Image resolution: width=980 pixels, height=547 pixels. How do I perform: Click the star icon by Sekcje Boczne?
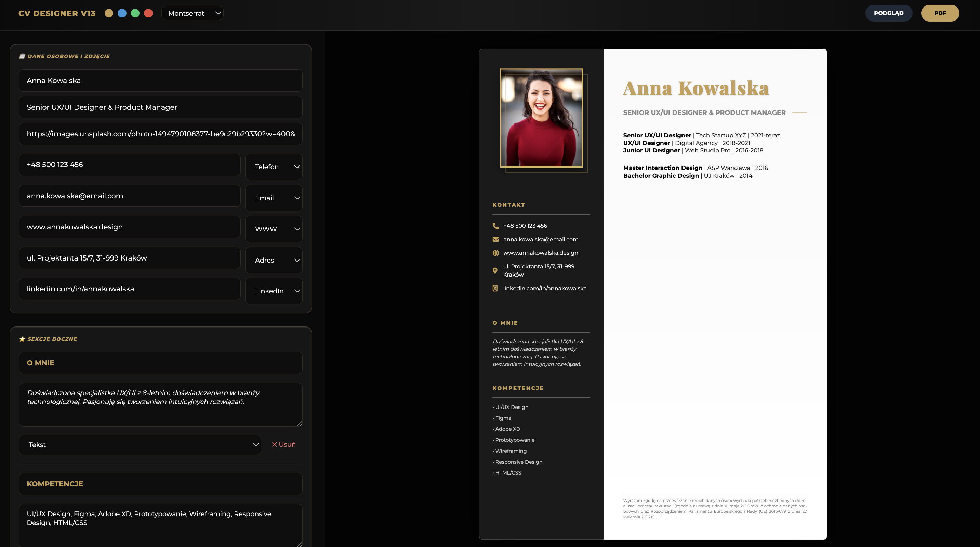22,339
